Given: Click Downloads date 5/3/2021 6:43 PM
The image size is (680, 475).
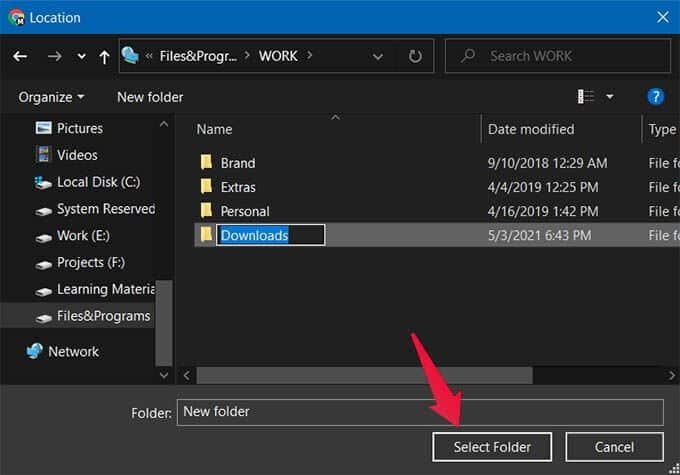Looking at the screenshot, I should [x=539, y=236].
